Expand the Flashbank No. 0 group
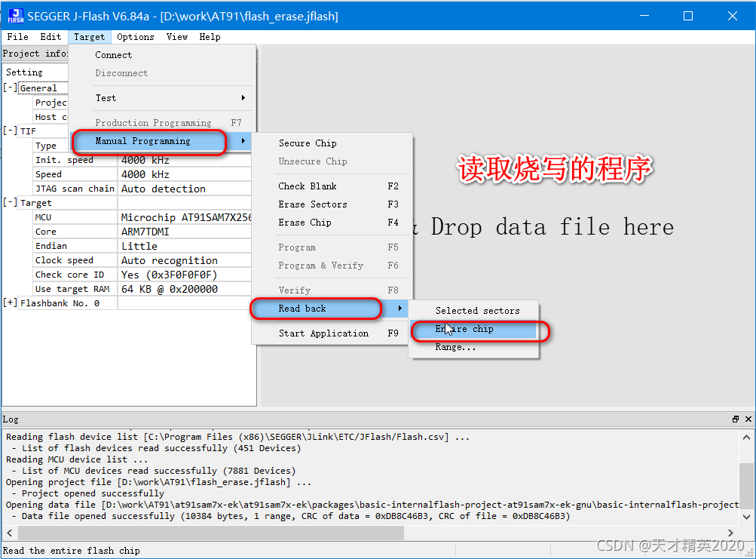 [x=10, y=303]
